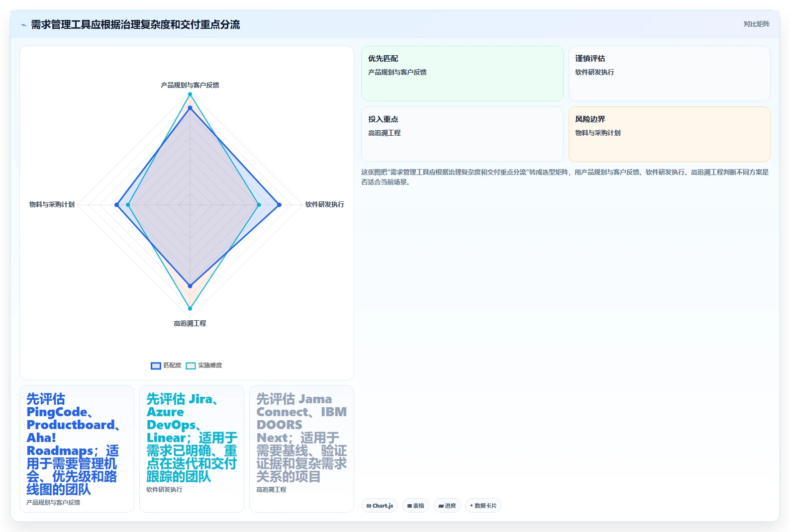790x532 pixels.
Task: Click the 进度 tag
Action: click(447, 506)
